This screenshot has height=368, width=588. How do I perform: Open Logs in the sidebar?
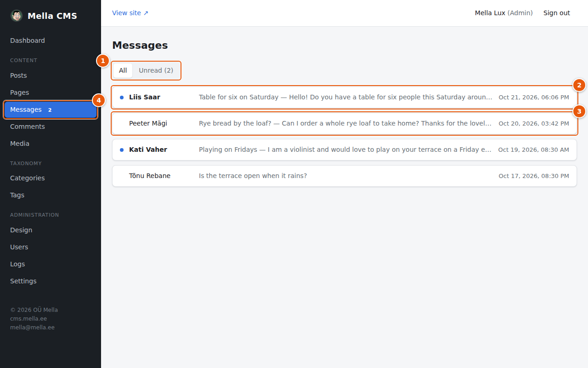(51, 264)
